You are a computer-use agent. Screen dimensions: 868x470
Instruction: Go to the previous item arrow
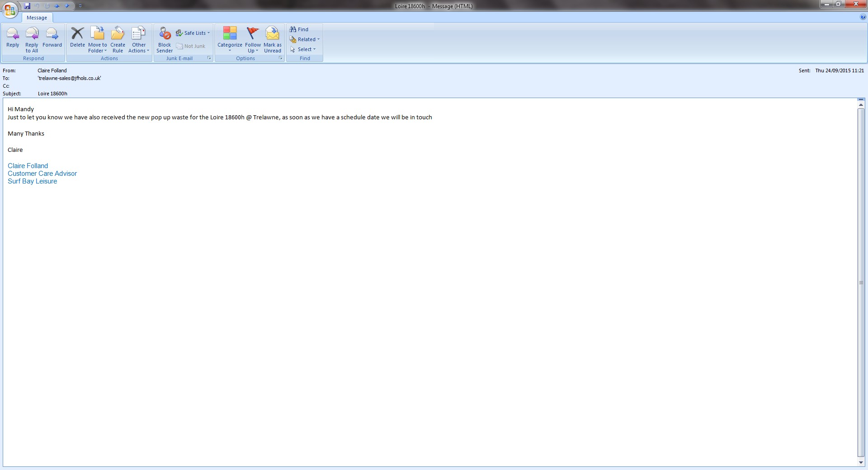click(57, 6)
